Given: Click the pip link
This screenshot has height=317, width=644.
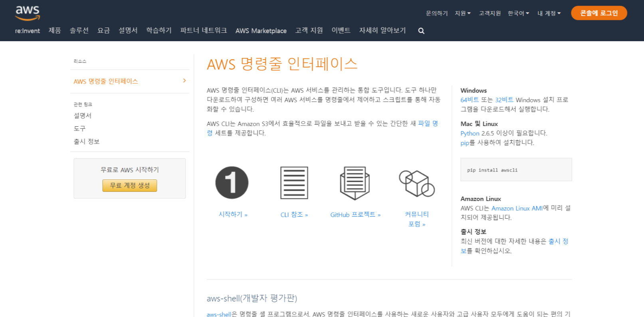Looking at the screenshot, I should click(465, 143).
